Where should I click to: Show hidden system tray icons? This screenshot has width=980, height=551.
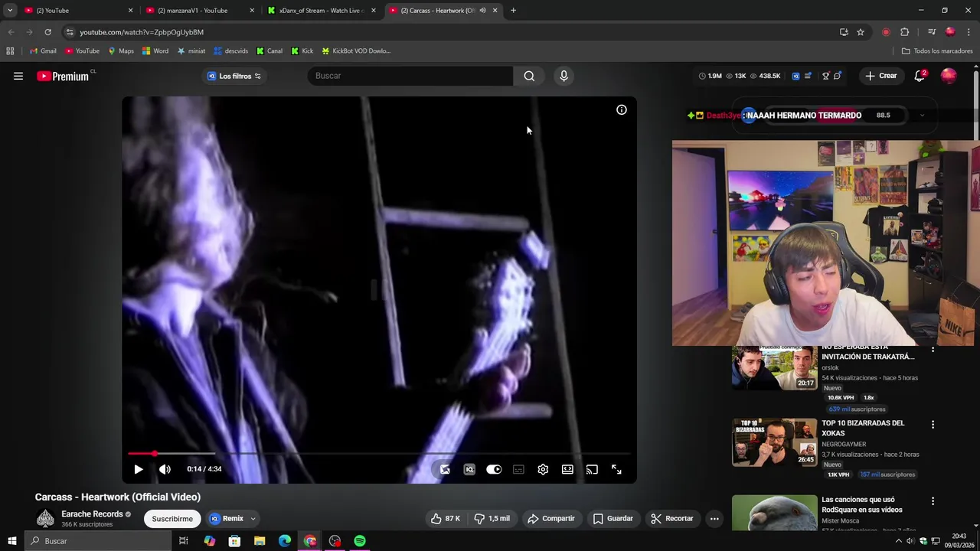899,541
